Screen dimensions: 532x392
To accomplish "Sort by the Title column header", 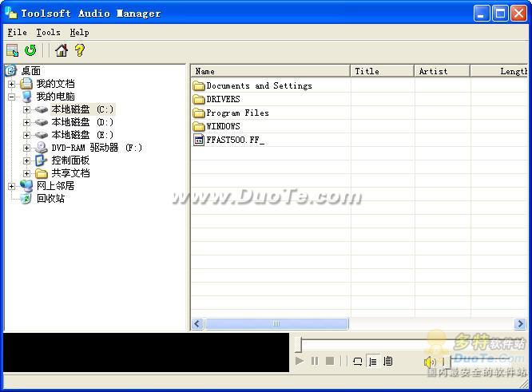I will (383, 71).
